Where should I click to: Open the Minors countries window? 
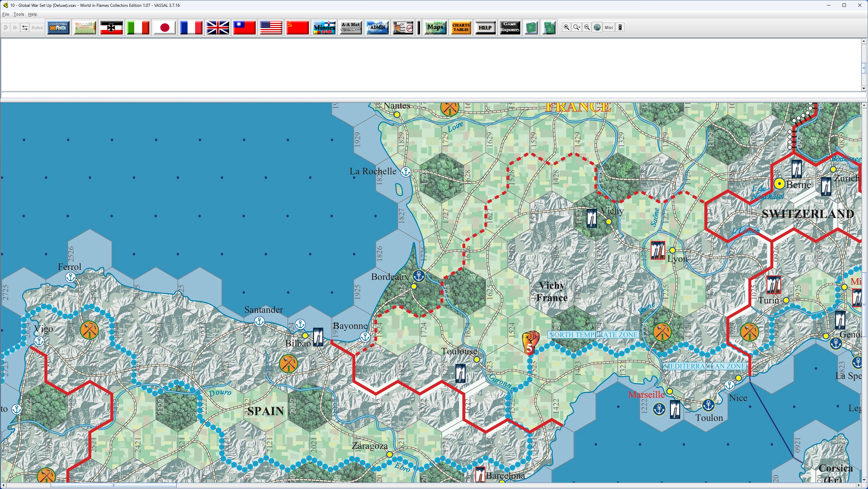coord(324,28)
